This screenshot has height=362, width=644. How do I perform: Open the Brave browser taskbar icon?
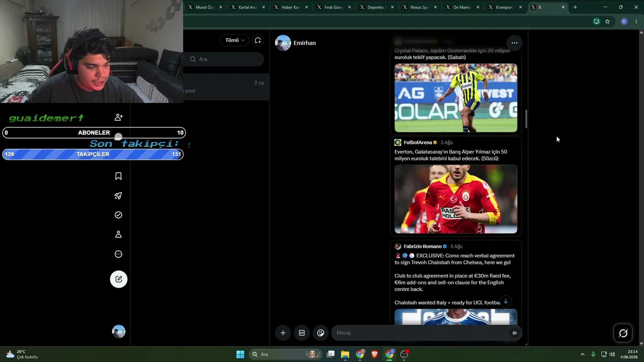[374, 354]
